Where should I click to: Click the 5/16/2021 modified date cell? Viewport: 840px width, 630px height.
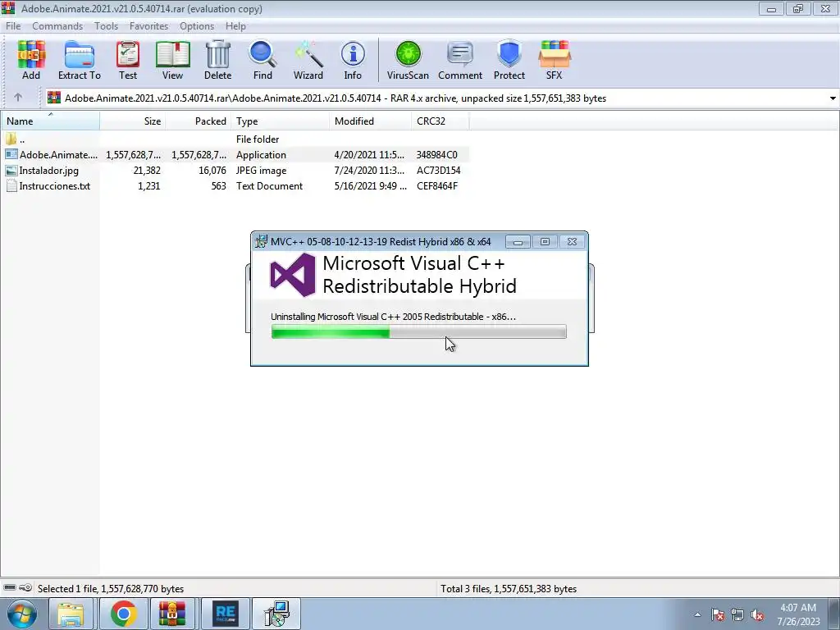tap(370, 186)
